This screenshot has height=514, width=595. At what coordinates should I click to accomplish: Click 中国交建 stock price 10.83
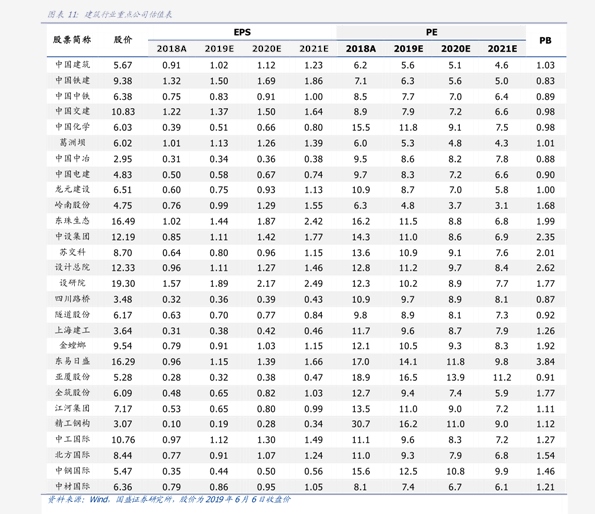pos(123,112)
